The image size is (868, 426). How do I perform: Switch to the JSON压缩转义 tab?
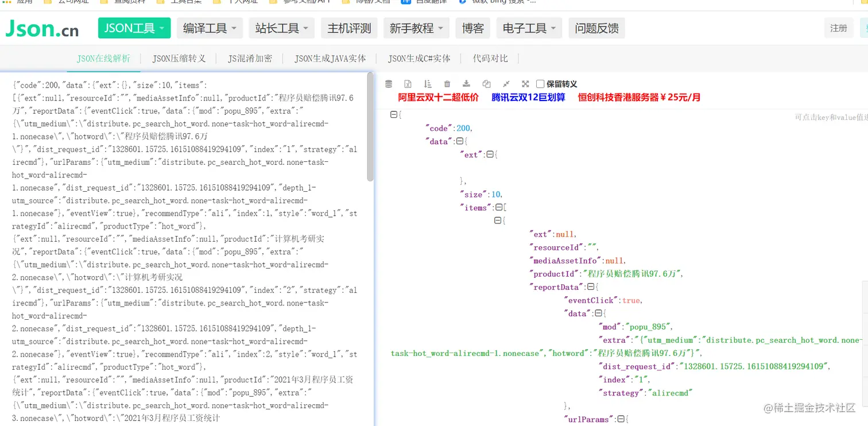point(179,58)
